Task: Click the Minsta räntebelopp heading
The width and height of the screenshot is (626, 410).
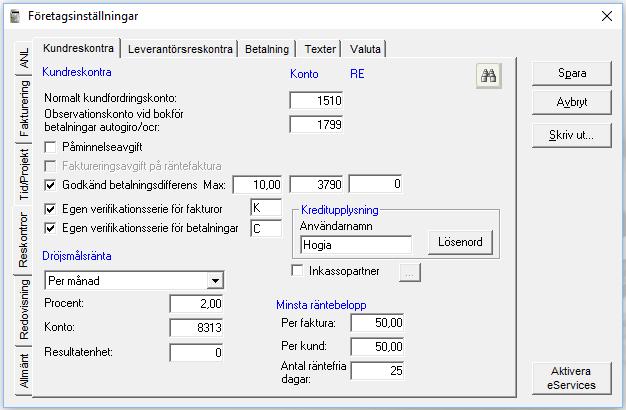Action: click(x=321, y=305)
